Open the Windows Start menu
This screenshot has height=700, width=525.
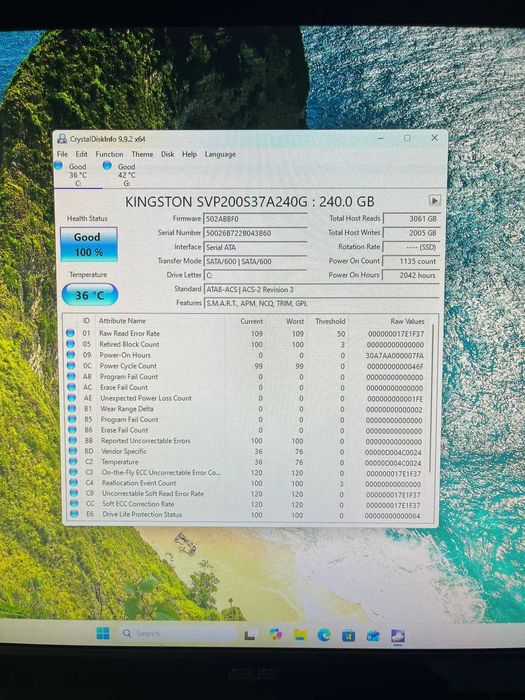pyautogui.click(x=103, y=633)
